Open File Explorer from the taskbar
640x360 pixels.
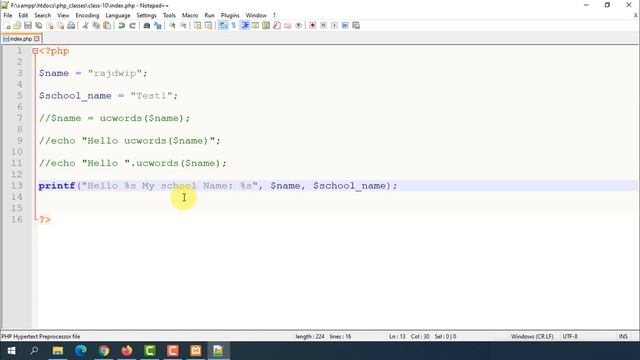[x=58, y=351]
